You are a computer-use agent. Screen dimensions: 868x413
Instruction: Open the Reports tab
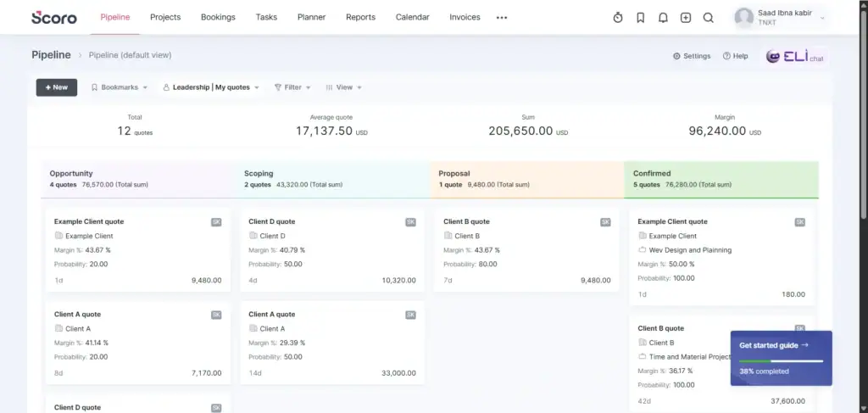[x=360, y=17]
